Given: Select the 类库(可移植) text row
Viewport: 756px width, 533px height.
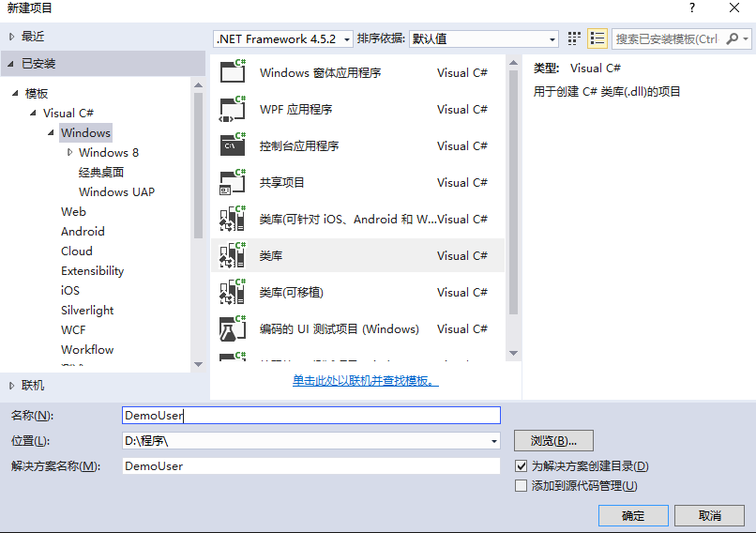Looking at the screenshot, I should (357, 293).
